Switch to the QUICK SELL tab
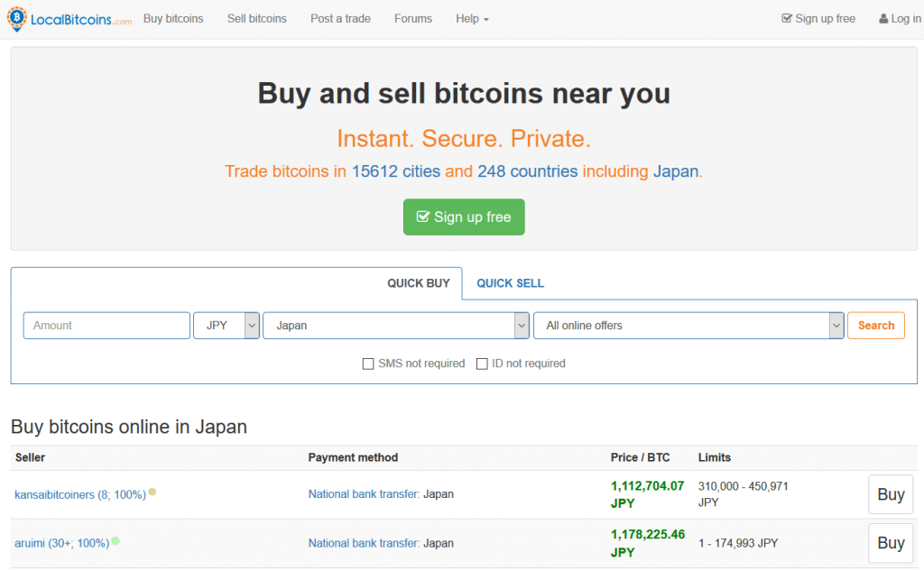This screenshot has width=924, height=571. pos(511,283)
